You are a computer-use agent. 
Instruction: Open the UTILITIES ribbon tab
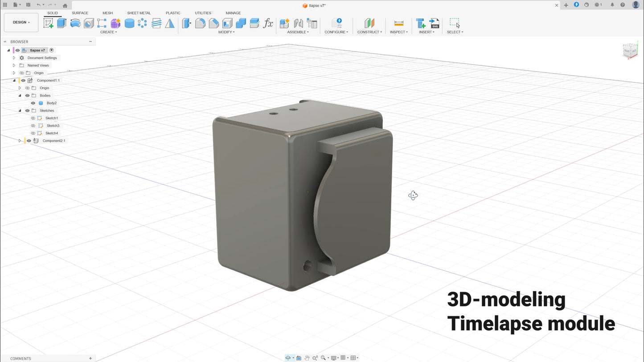[203, 13]
